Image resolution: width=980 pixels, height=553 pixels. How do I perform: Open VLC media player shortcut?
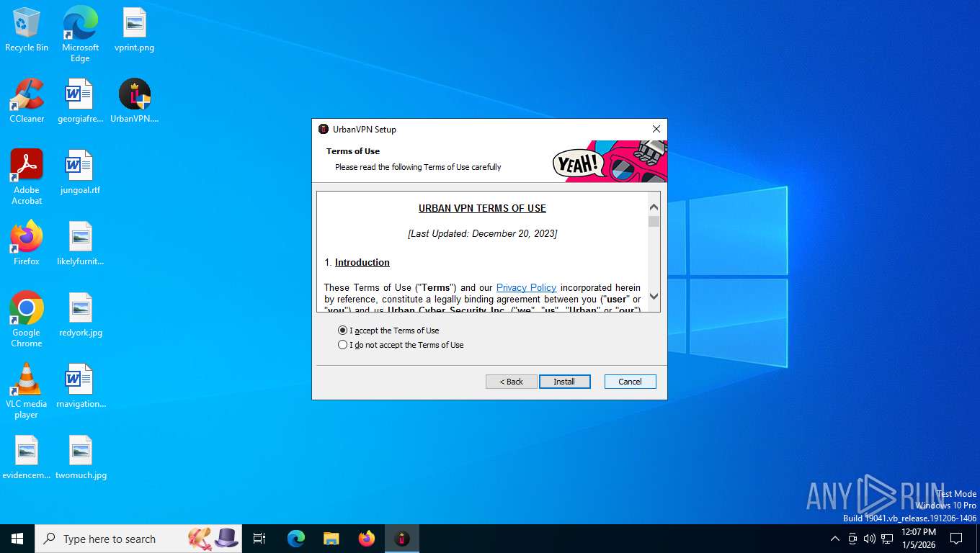click(27, 390)
